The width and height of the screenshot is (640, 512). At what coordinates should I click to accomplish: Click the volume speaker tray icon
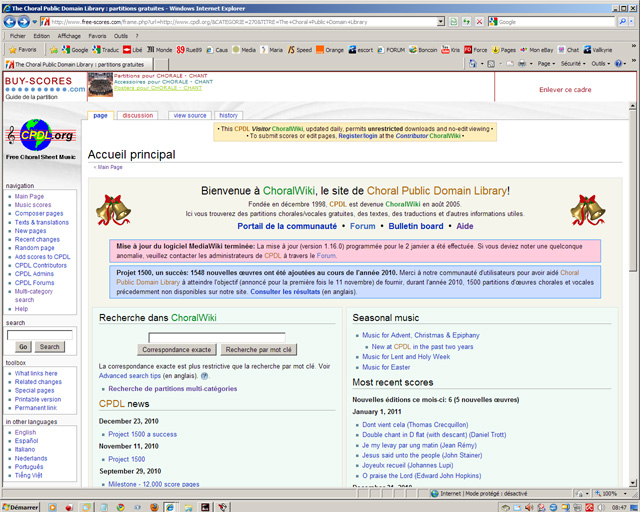tap(529, 508)
